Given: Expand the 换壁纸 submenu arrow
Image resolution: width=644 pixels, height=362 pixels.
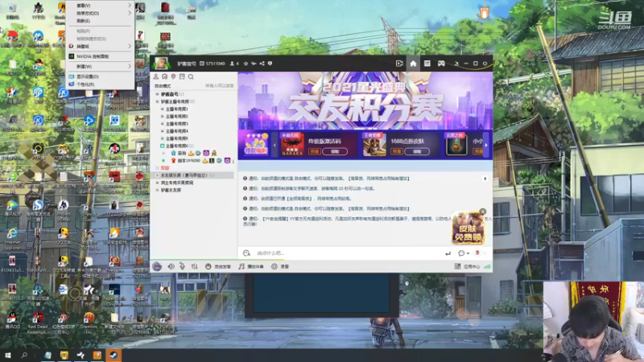Looking at the screenshot, I should pos(130,46).
